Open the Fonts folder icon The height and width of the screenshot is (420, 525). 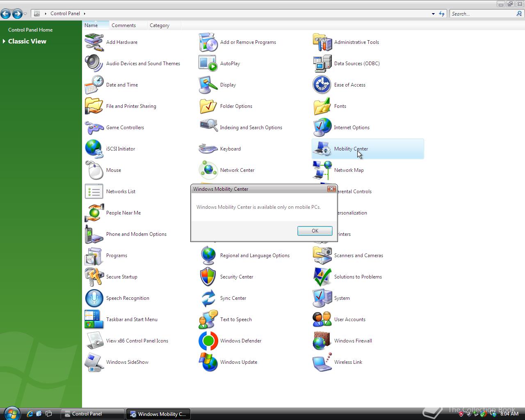(322, 106)
